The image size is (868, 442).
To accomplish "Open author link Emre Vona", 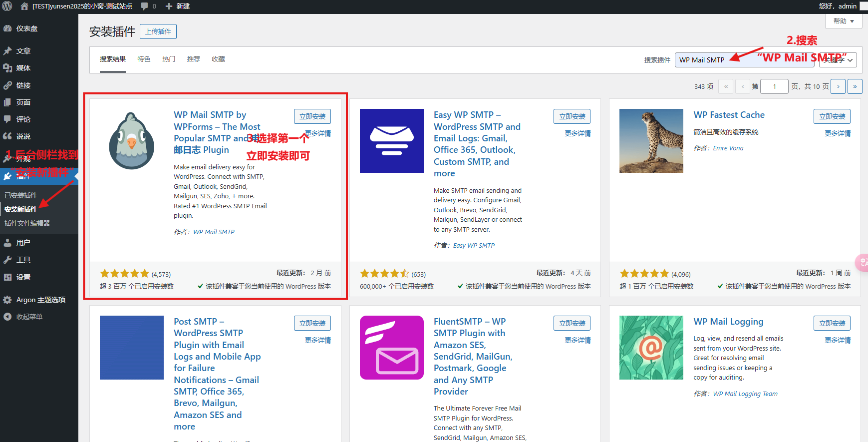I will [728, 148].
